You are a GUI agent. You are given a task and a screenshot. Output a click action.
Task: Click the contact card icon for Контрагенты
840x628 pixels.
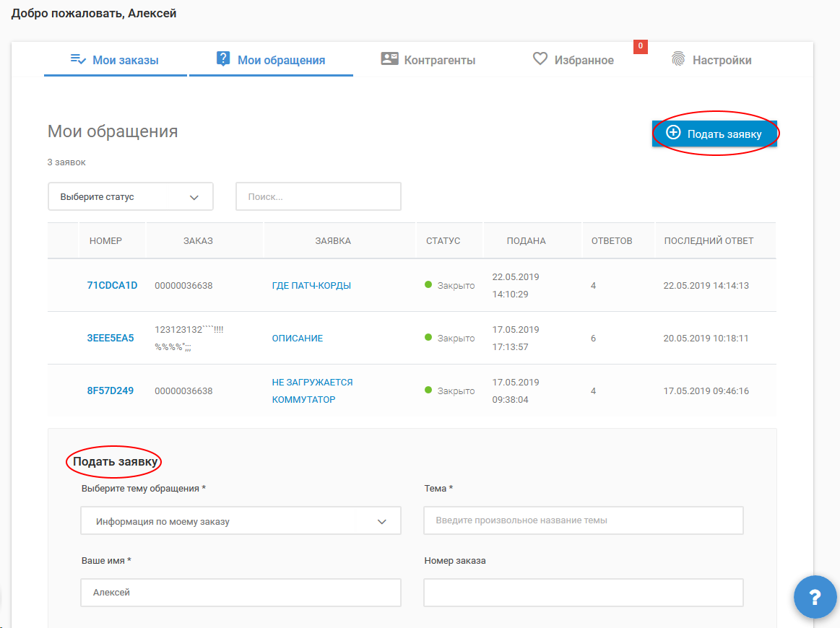click(x=389, y=59)
